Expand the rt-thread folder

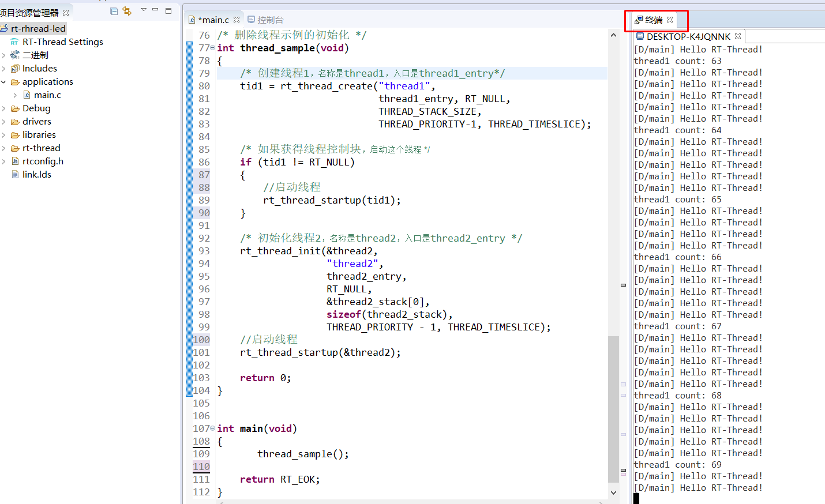pos(3,148)
